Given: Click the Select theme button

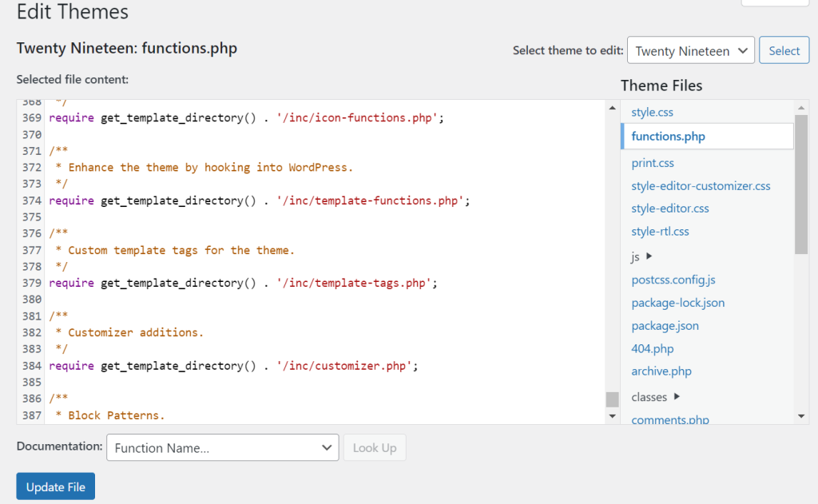Looking at the screenshot, I should (x=784, y=50).
